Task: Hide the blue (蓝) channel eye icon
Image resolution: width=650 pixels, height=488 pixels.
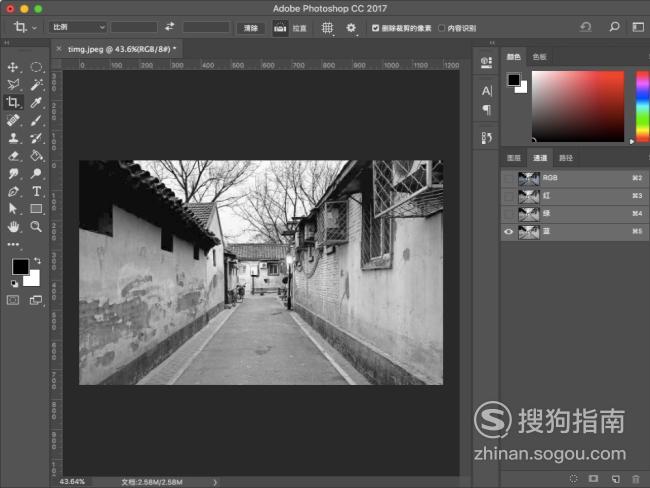Action: tap(509, 232)
